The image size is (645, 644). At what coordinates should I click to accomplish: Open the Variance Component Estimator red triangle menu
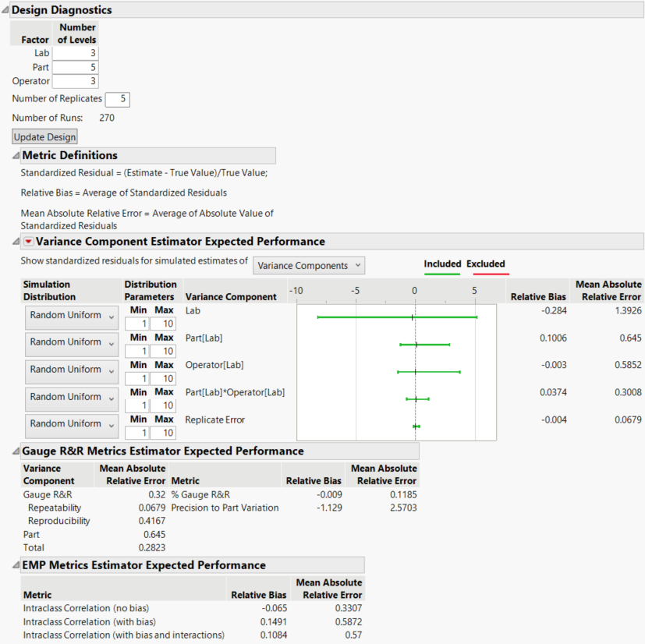pos(28,242)
